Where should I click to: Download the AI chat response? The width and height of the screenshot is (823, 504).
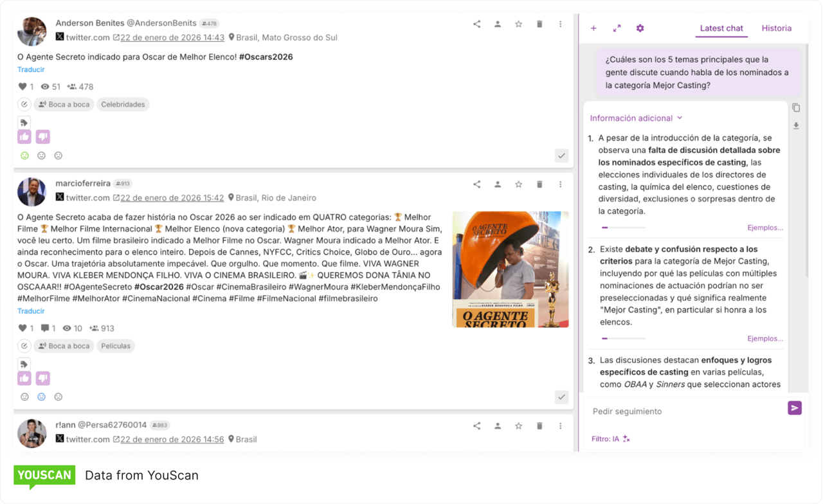pyautogui.click(x=796, y=126)
